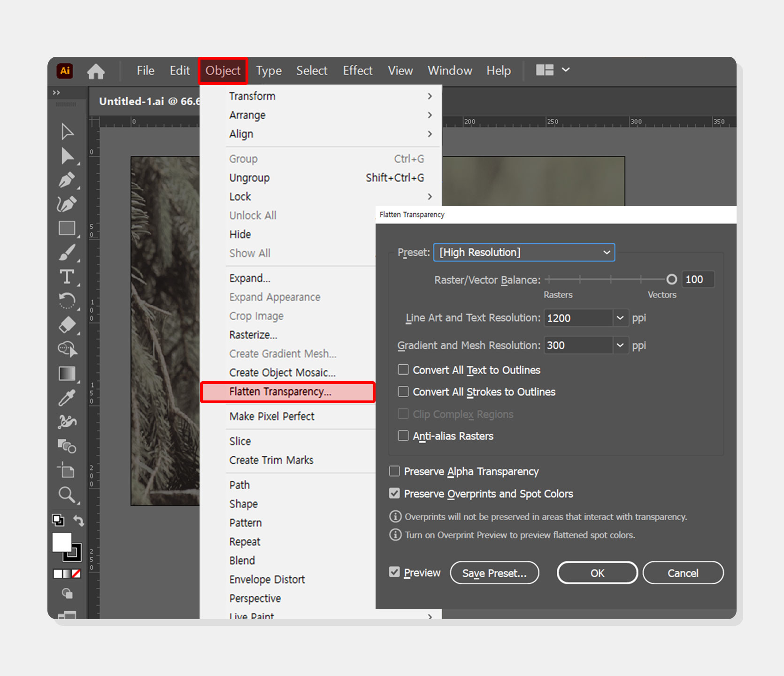Select the Direct Selection tool
Image resolution: width=784 pixels, height=676 pixels.
click(67, 156)
